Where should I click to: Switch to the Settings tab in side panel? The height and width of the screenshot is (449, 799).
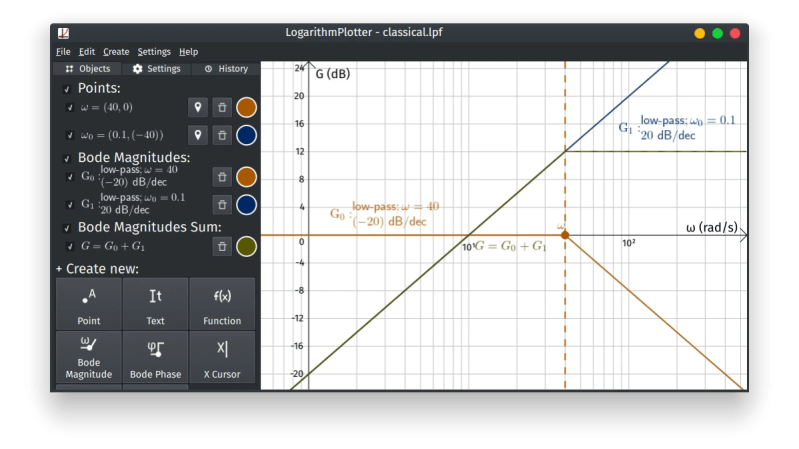[156, 69]
